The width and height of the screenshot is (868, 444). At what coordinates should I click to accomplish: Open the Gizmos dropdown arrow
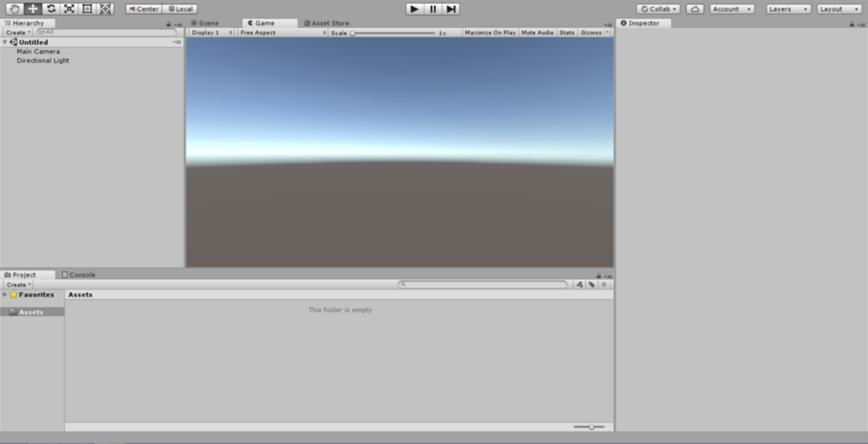point(607,32)
